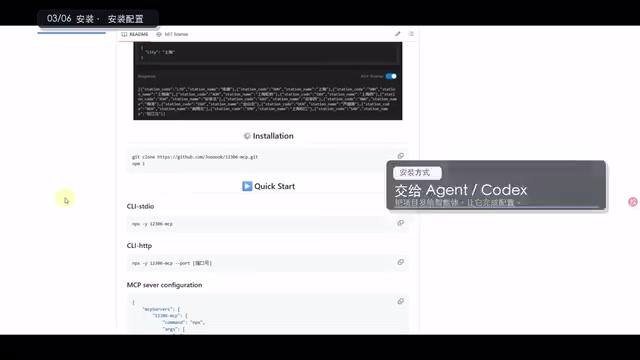640x360 pixels.
Task: Click the blue play icon beside Quick Start
Action: pos(247,186)
